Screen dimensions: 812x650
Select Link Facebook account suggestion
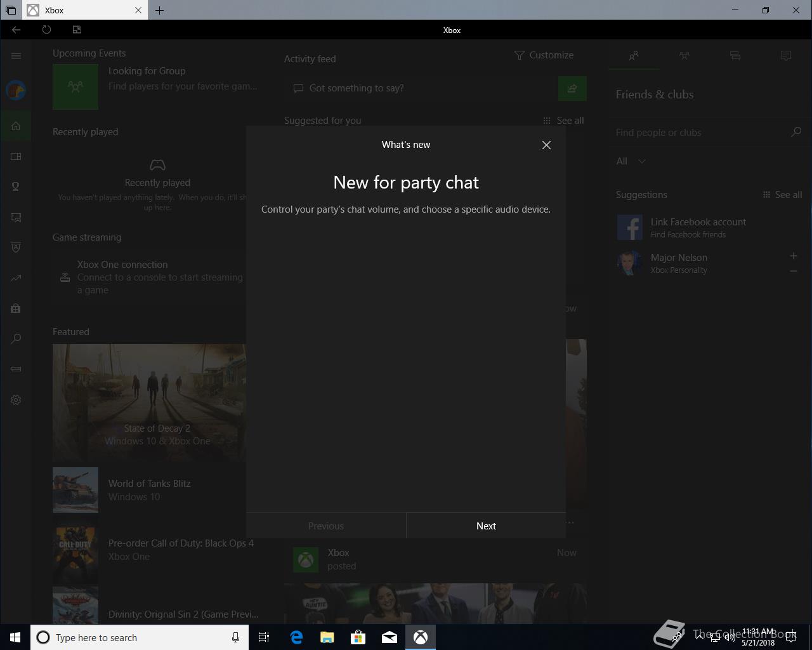coord(708,227)
